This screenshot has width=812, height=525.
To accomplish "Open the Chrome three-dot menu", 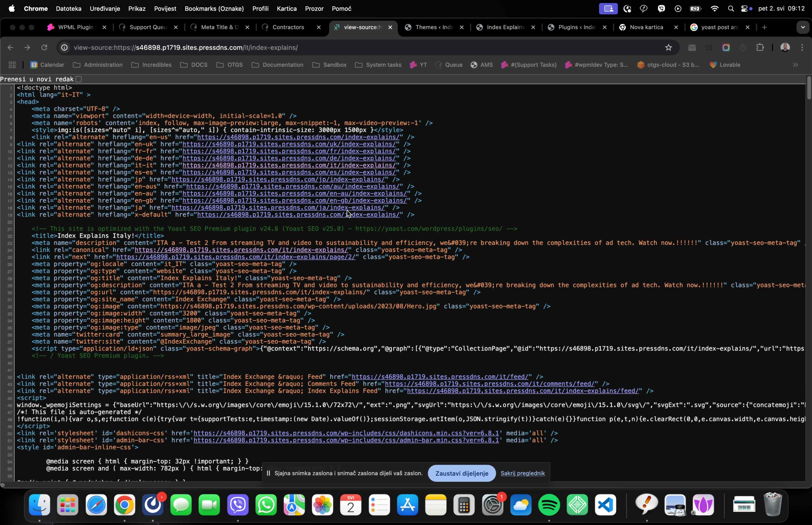I will click(802, 47).
